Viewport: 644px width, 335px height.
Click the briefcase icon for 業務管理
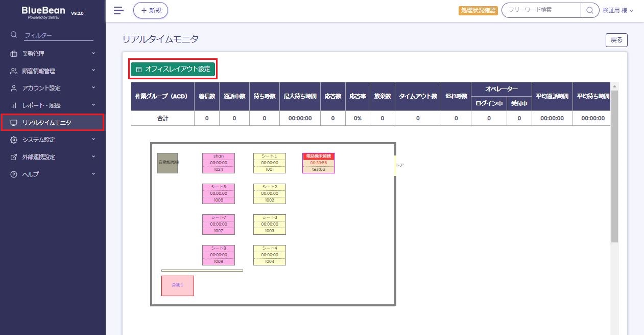(14, 54)
